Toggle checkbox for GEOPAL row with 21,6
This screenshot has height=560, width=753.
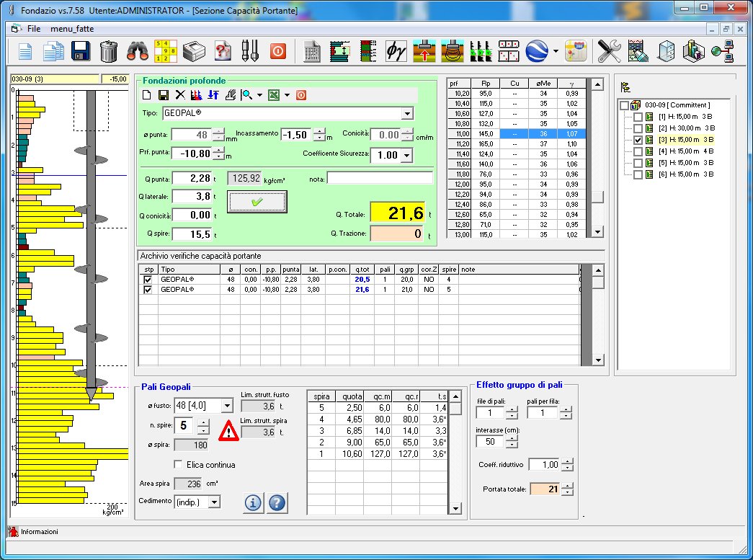(148, 290)
